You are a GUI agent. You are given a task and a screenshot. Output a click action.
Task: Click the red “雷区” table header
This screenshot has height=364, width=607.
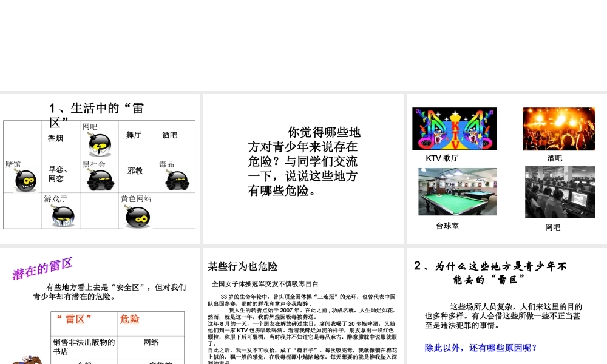coord(74,318)
